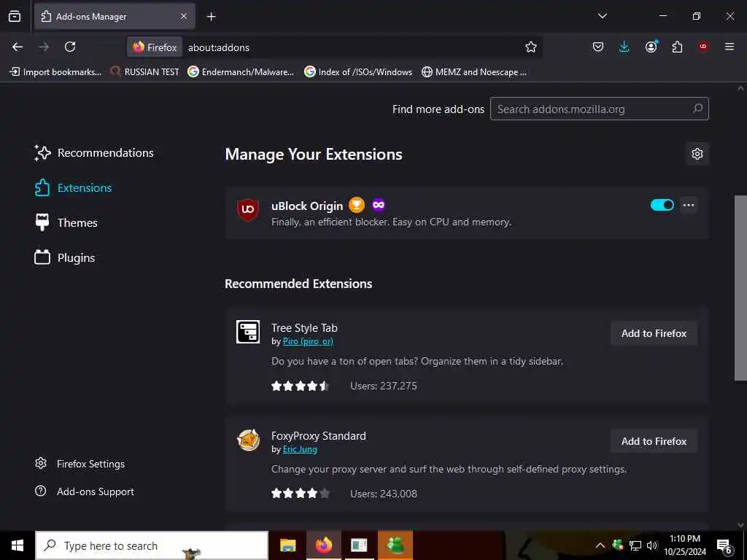Open the Import bookmarks item

coord(55,72)
